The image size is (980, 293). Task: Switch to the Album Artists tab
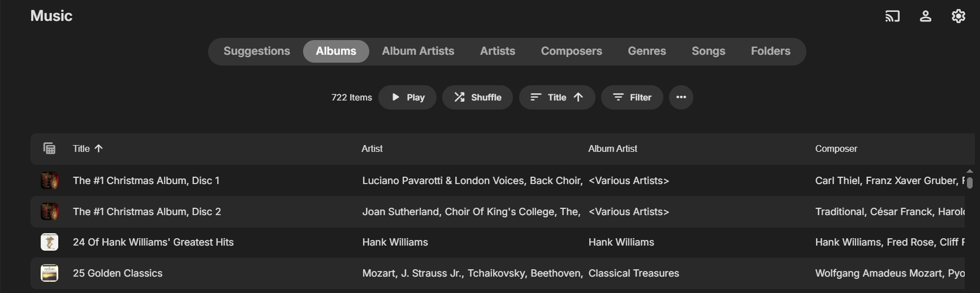point(418,51)
